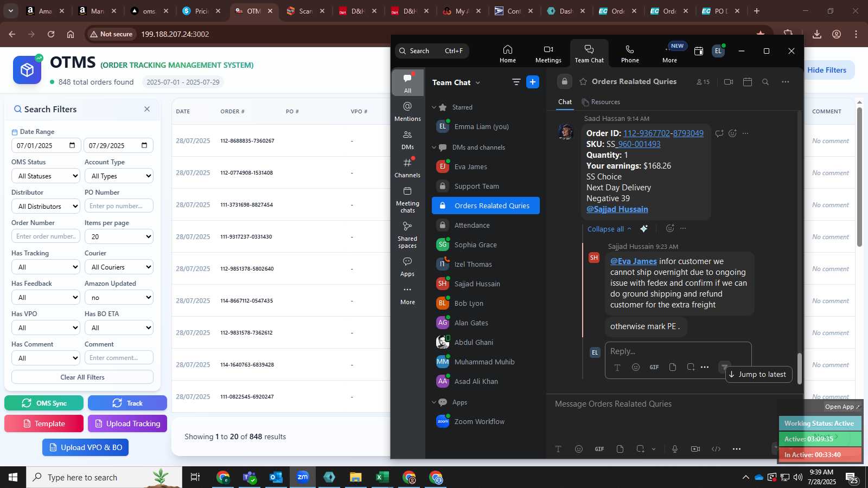Change Items per page dropdown

(119, 236)
